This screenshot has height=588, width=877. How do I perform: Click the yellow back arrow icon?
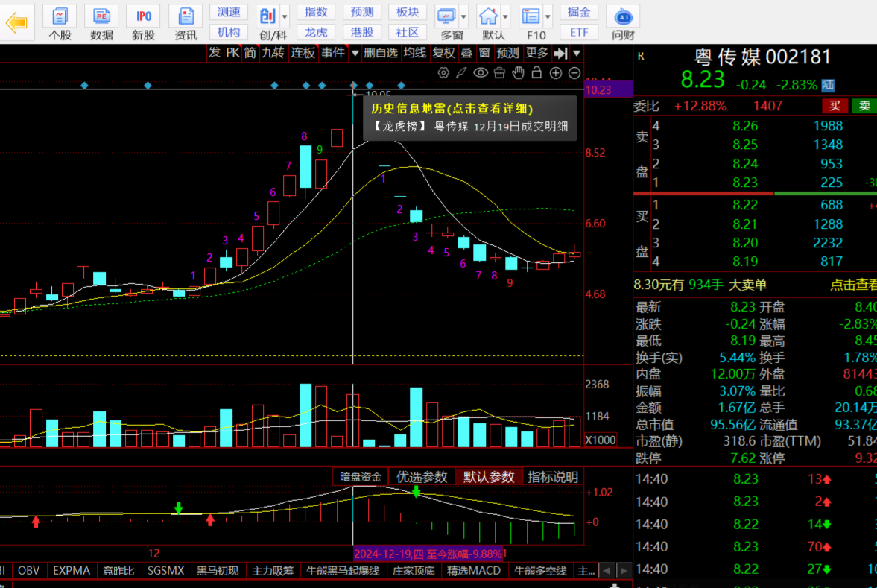tap(16, 22)
